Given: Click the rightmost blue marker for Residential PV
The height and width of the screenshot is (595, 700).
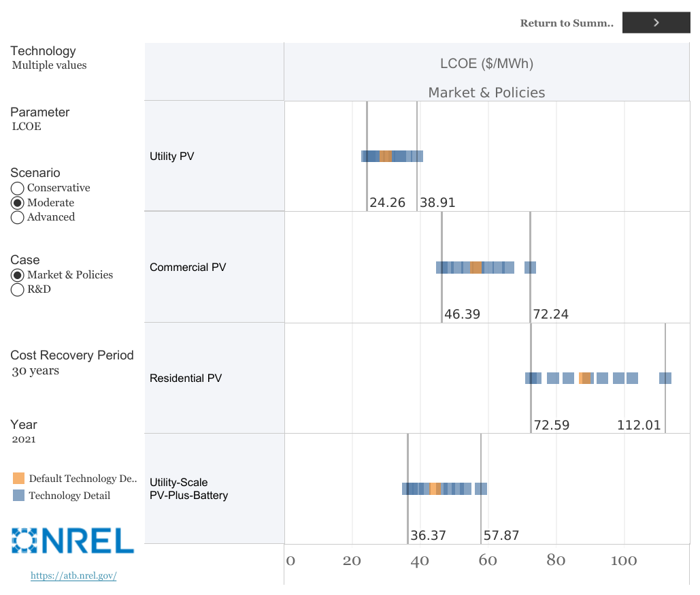Looking at the screenshot, I should coord(665,378).
